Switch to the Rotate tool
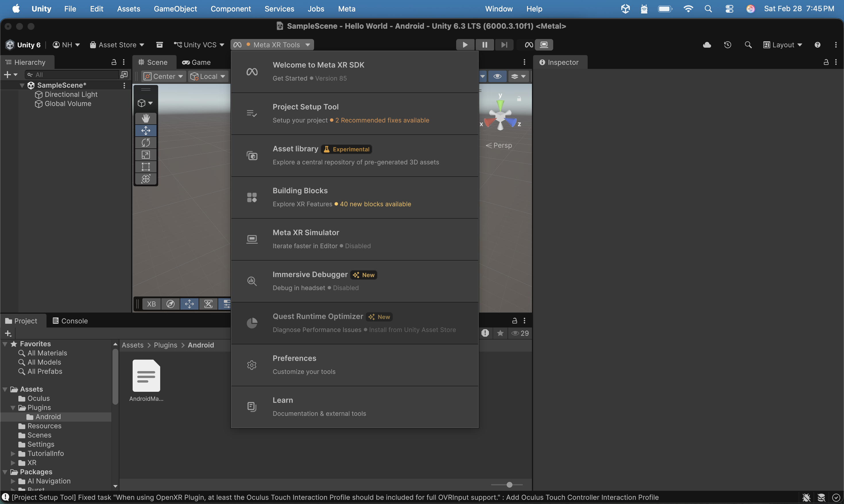Image resolution: width=844 pixels, height=504 pixels. [x=146, y=143]
